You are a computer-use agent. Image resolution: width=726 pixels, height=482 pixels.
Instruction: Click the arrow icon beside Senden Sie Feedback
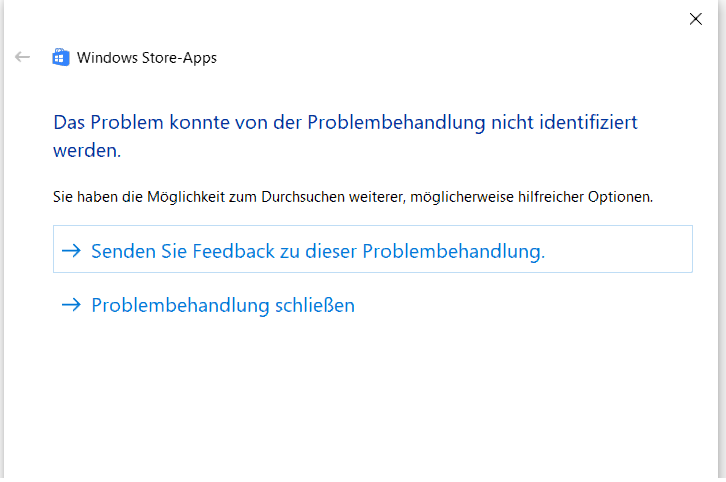click(71, 250)
